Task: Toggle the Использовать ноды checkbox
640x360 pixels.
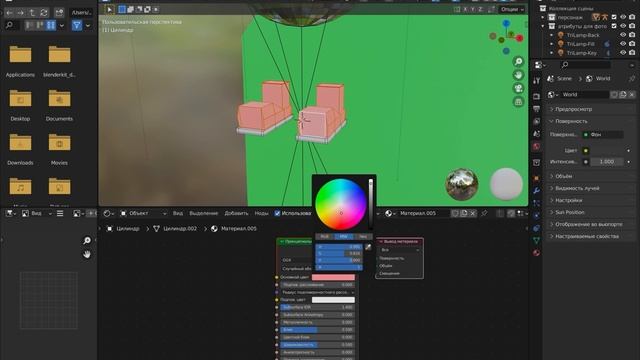Action: click(x=278, y=213)
